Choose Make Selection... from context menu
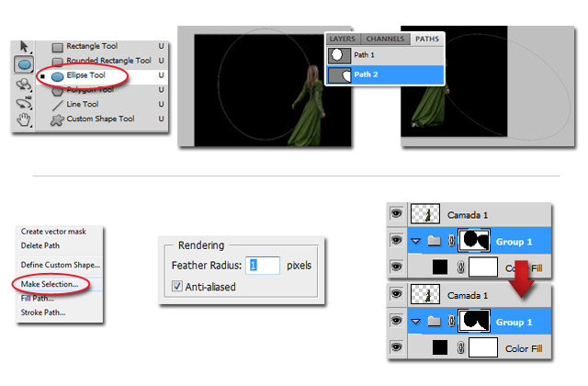 tap(50, 284)
